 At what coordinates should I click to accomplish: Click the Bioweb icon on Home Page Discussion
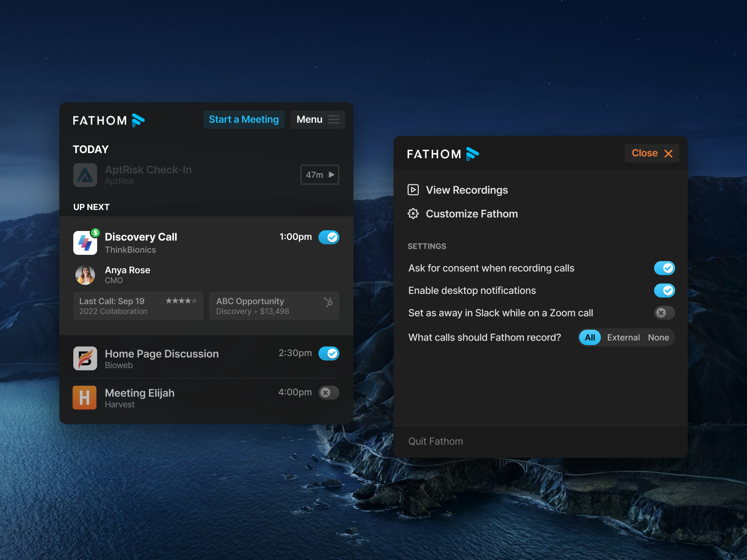pyautogui.click(x=85, y=358)
